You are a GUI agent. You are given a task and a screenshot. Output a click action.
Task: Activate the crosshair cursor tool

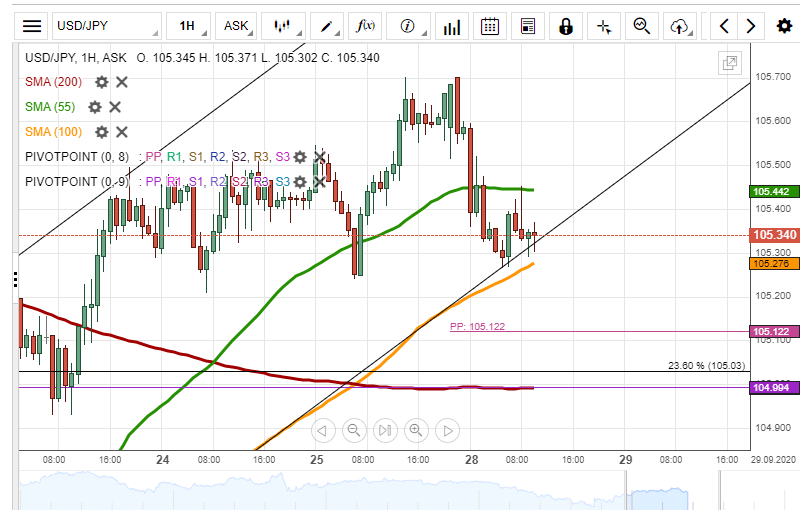[x=604, y=26]
